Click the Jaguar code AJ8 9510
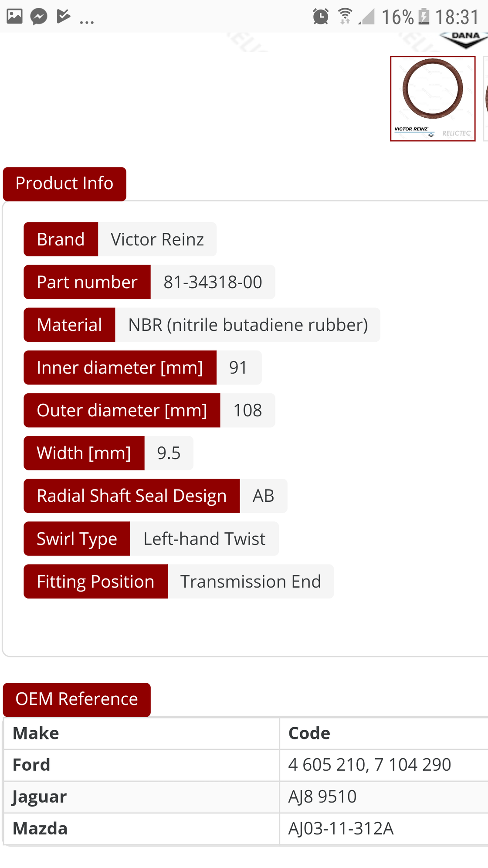488x868 pixels. click(x=322, y=797)
